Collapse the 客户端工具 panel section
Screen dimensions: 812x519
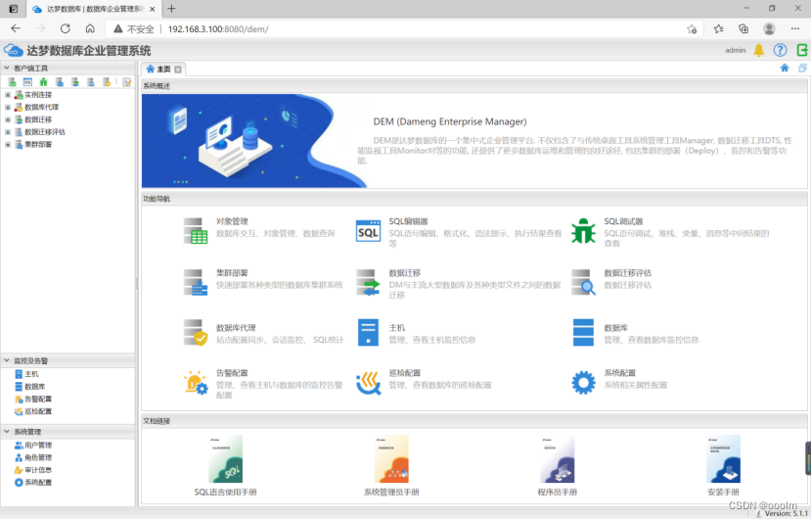[7, 68]
